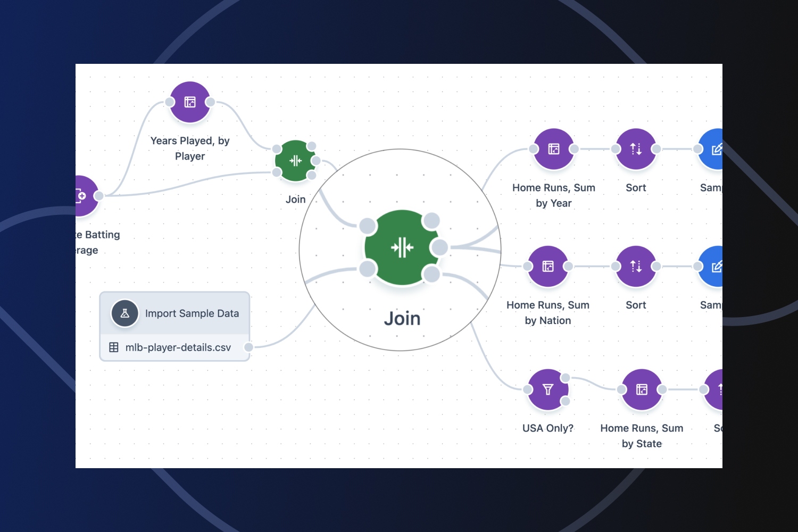798x532 pixels.
Task: Click the USA Only? filter node
Action: [547, 389]
